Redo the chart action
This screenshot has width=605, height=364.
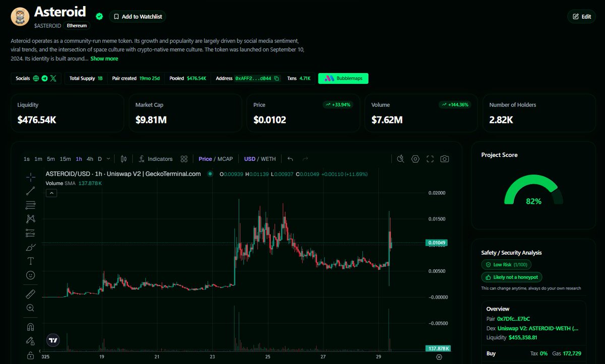tap(305, 159)
